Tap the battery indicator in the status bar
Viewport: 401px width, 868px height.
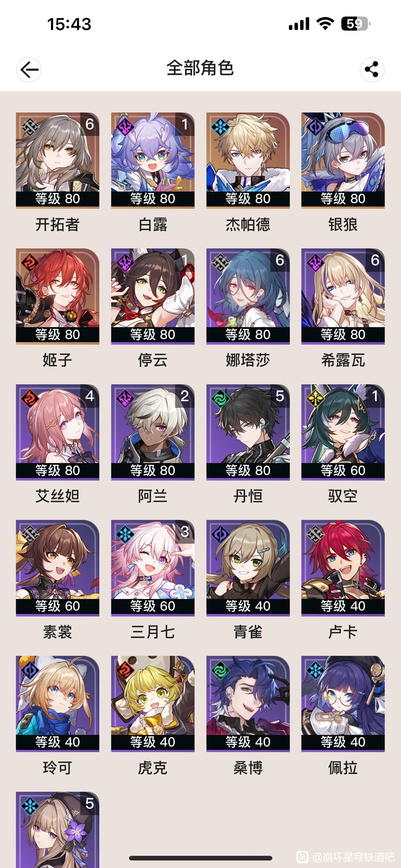(355, 24)
